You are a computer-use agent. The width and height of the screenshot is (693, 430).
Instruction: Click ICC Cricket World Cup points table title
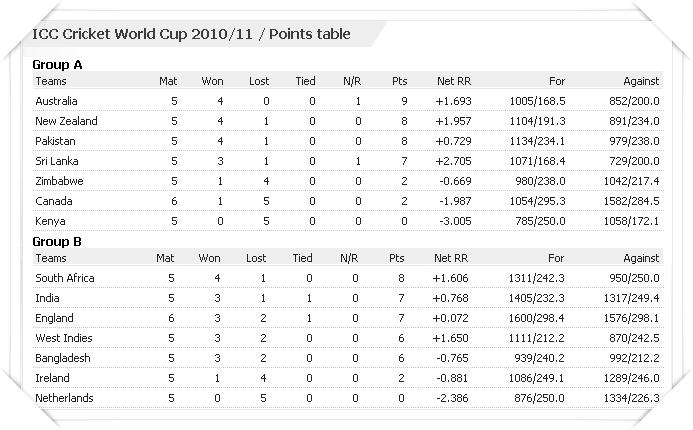click(191, 34)
